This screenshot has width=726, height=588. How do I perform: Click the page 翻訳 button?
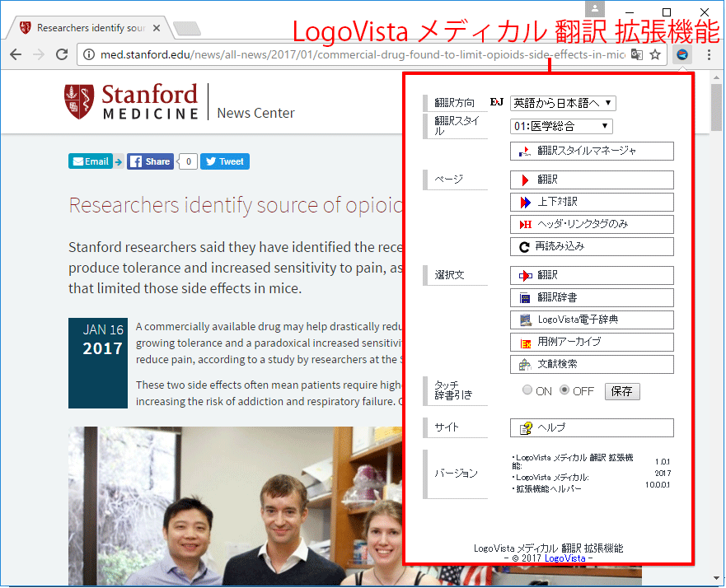592,180
